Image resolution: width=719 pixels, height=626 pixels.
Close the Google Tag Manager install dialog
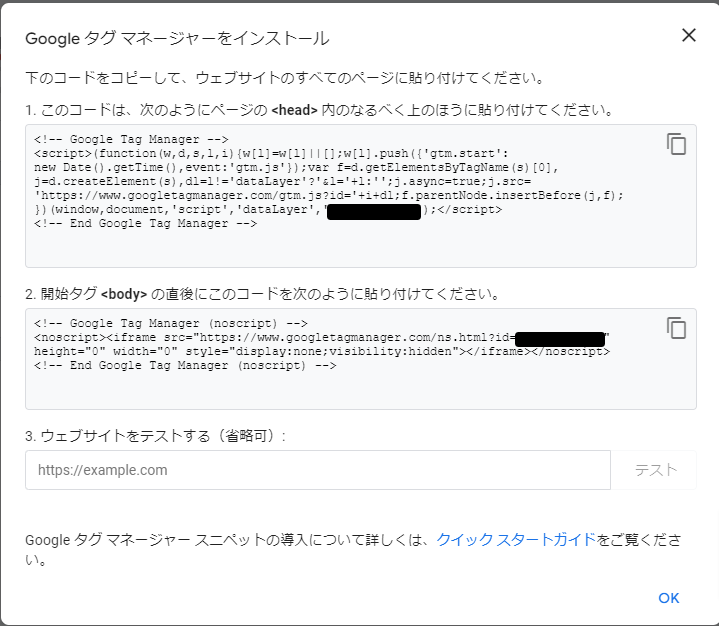click(x=689, y=35)
